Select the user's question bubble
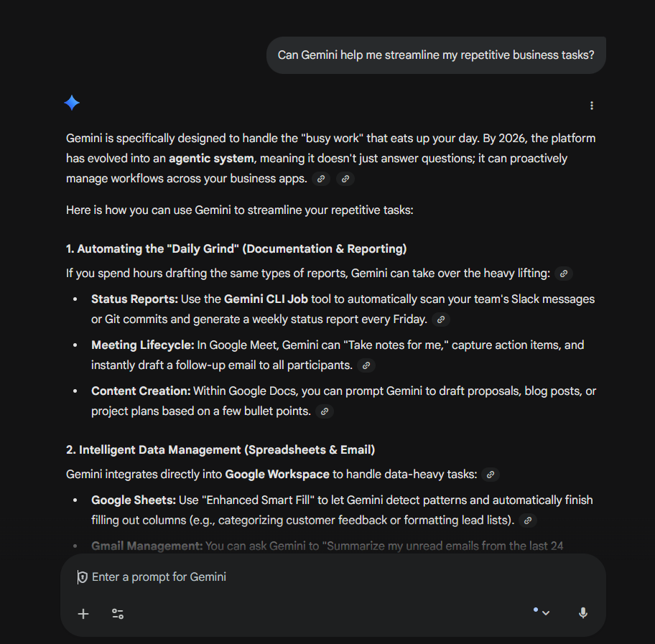This screenshot has width=655, height=644. (436, 55)
